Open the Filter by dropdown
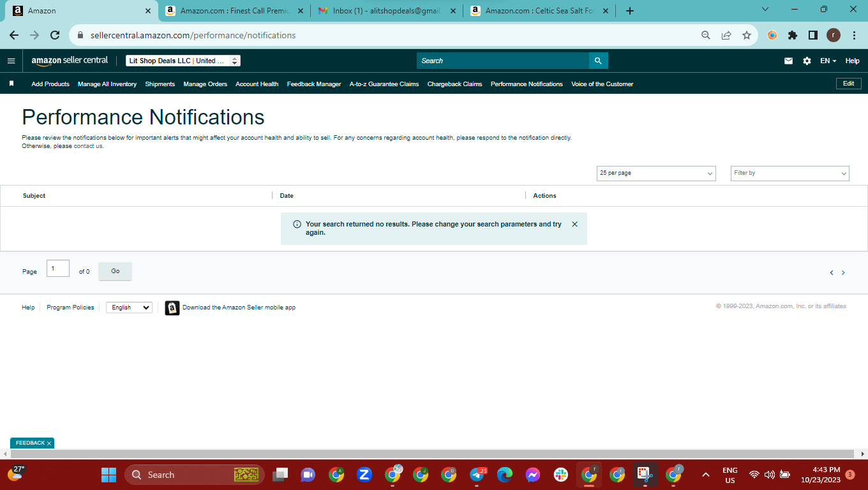 coord(789,174)
